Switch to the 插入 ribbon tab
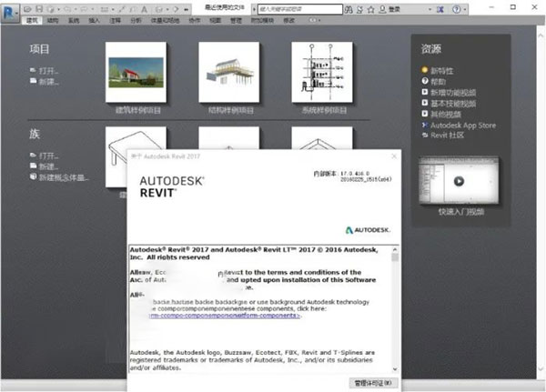 pyautogui.click(x=94, y=21)
